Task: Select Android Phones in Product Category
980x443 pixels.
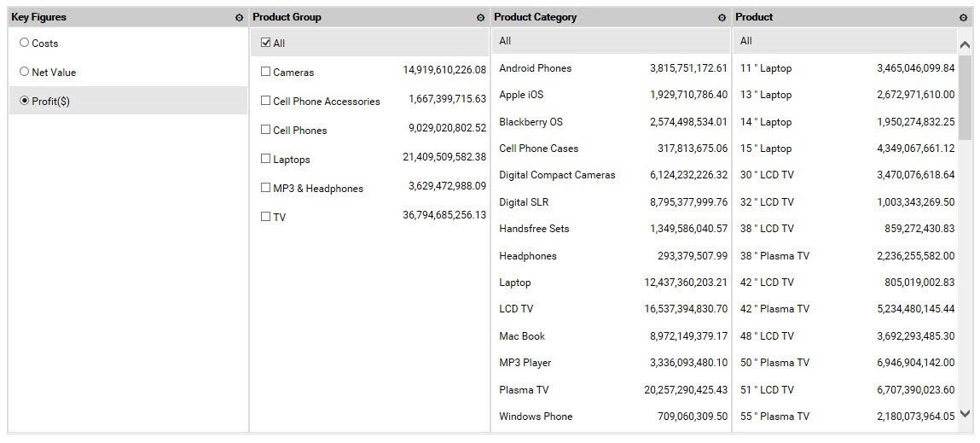Action: coord(536,68)
